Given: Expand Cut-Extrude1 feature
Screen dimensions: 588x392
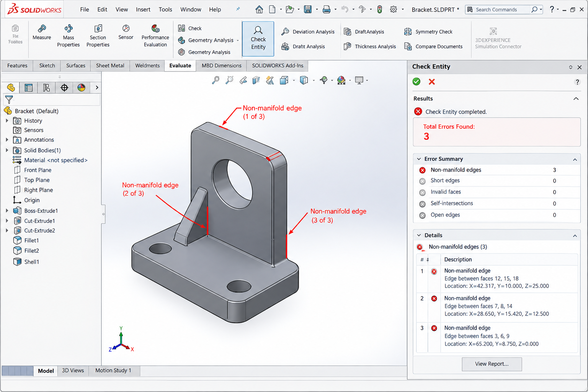Looking at the screenshot, I should click(x=7, y=220).
